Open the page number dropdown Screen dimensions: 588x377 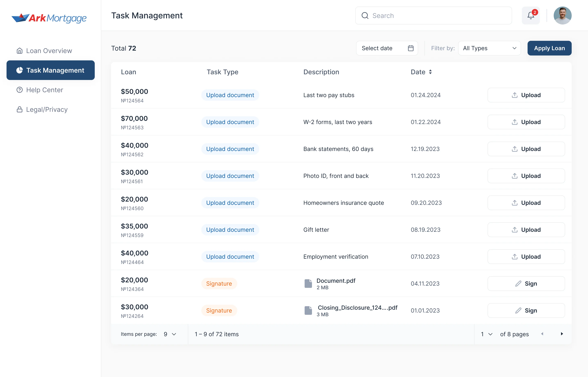point(487,334)
